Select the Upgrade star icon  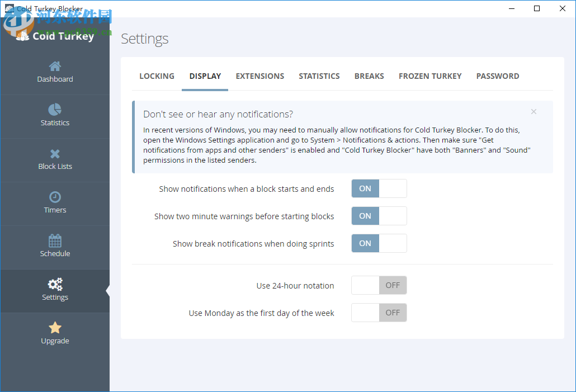coord(55,327)
